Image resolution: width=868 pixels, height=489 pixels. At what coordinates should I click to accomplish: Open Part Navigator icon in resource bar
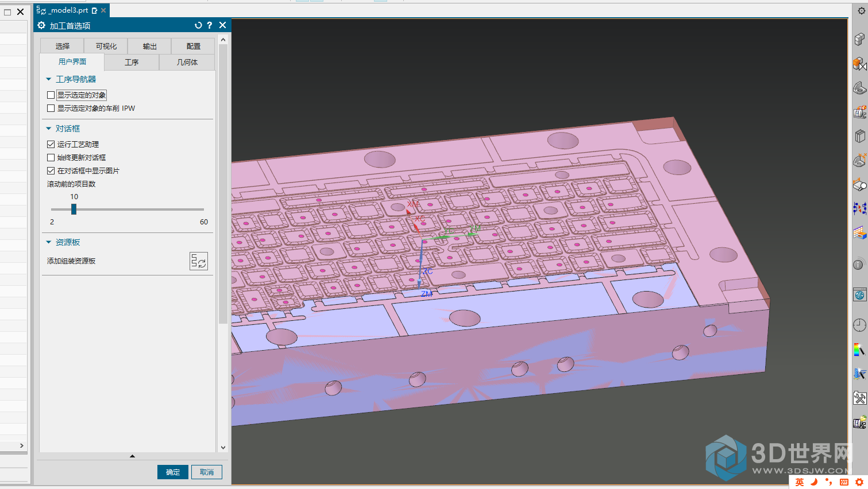coord(859,88)
